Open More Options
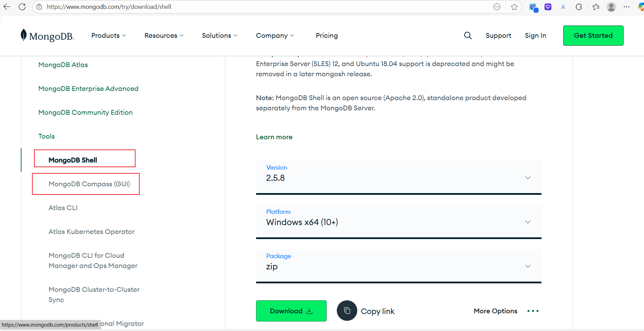The width and height of the screenshot is (644, 331). 496,311
